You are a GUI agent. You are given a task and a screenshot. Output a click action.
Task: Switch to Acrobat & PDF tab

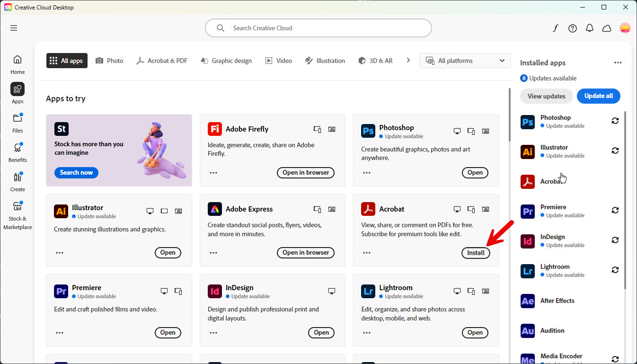coord(162,61)
